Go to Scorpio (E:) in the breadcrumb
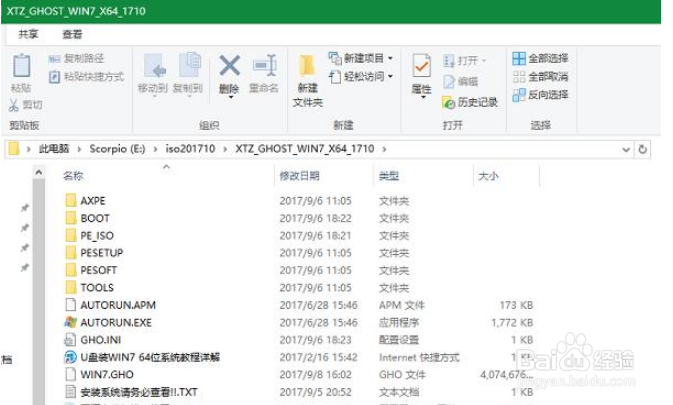 (117, 149)
